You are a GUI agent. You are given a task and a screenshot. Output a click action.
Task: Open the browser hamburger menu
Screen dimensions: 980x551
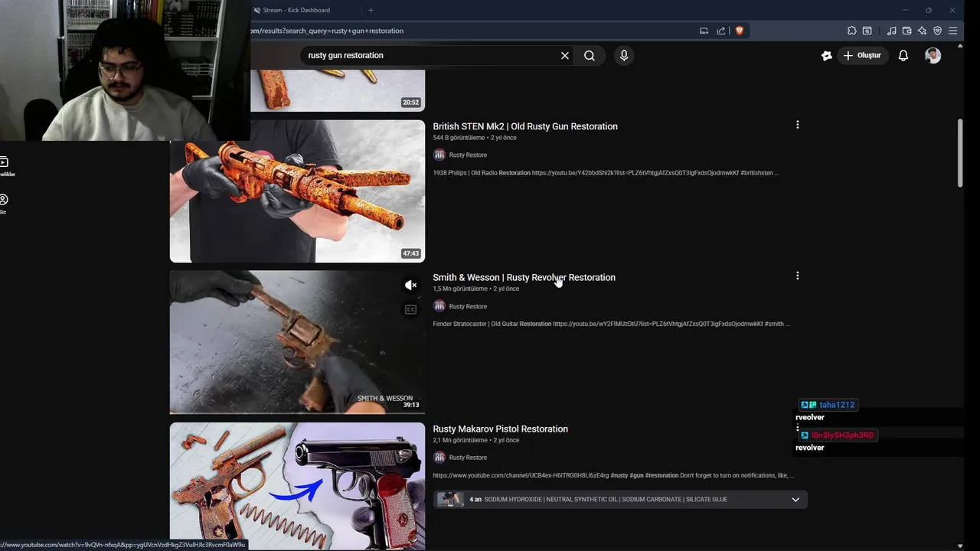pos(952,31)
